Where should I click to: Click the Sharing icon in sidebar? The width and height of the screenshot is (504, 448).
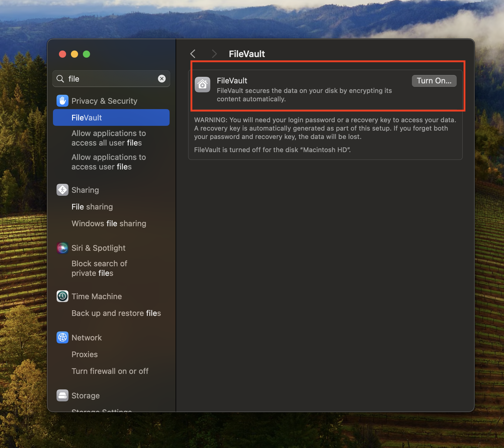pyautogui.click(x=63, y=190)
